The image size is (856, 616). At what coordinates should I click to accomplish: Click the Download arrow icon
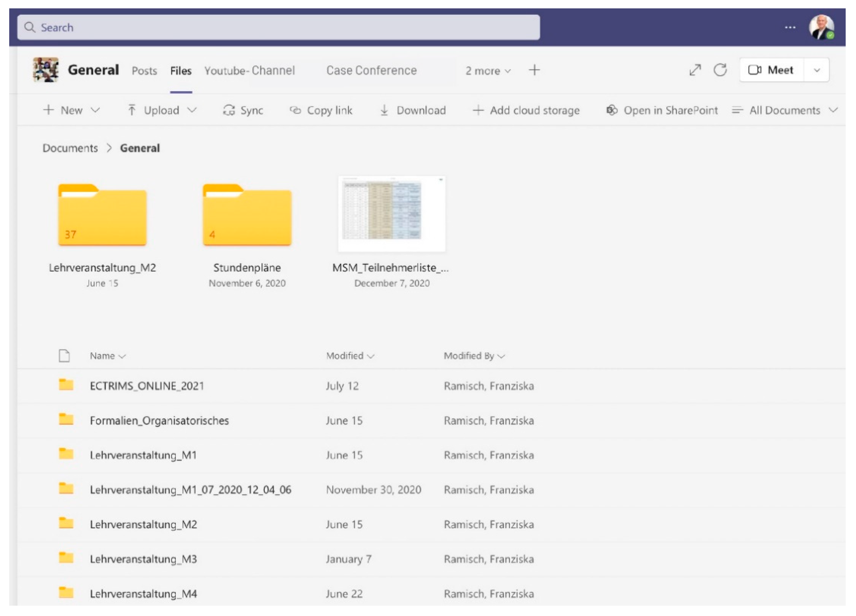pos(384,110)
